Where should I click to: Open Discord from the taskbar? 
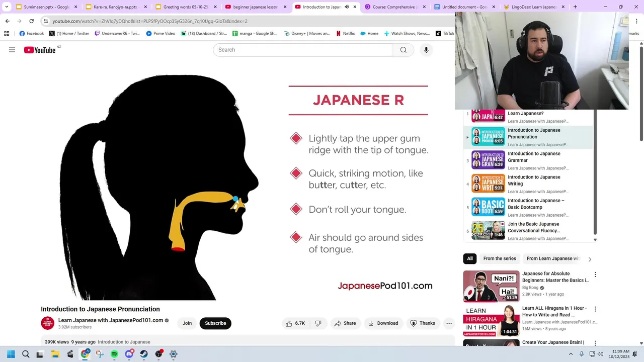129,354
